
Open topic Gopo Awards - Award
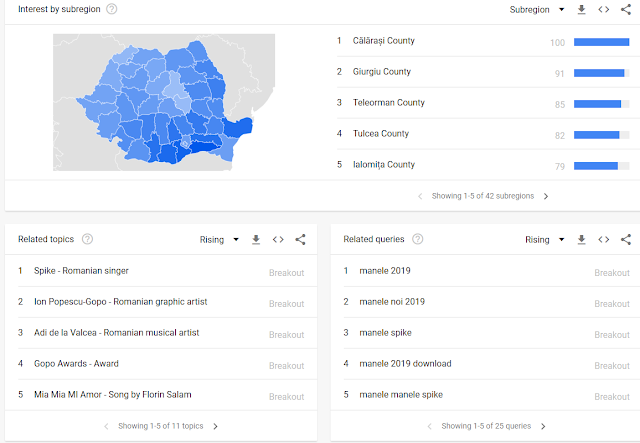[x=76, y=363]
